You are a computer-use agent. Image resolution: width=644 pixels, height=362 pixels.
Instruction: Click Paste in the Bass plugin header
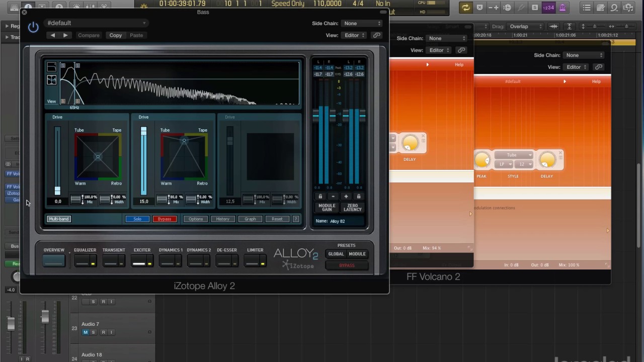136,35
